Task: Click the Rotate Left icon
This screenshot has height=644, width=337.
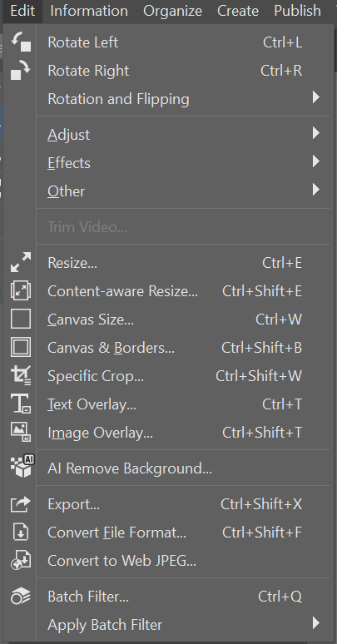Action: pos(21,42)
